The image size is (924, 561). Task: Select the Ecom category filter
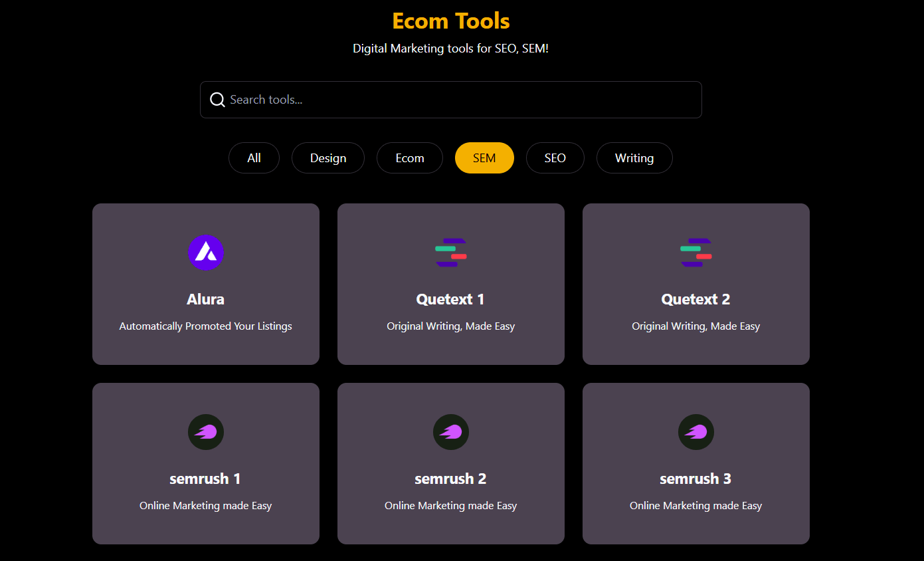coord(410,158)
